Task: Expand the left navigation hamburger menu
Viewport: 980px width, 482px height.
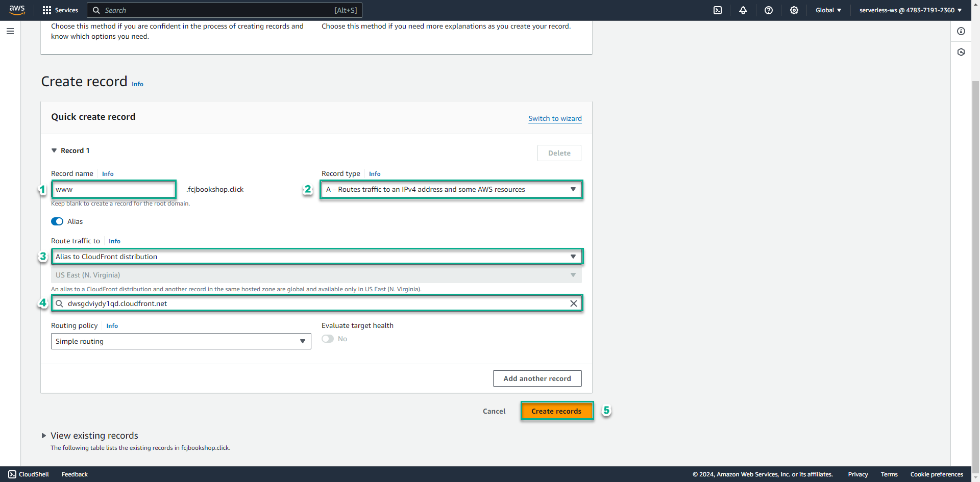Action: coord(10,31)
